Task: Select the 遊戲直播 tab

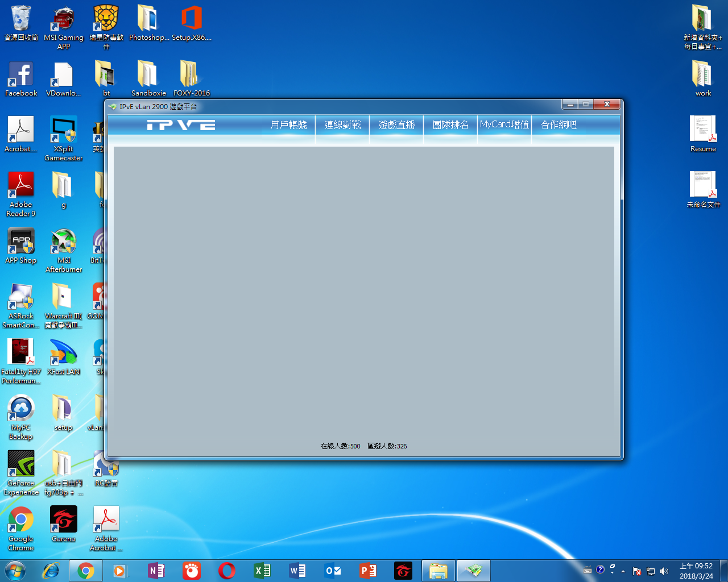Action: tap(396, 124)
